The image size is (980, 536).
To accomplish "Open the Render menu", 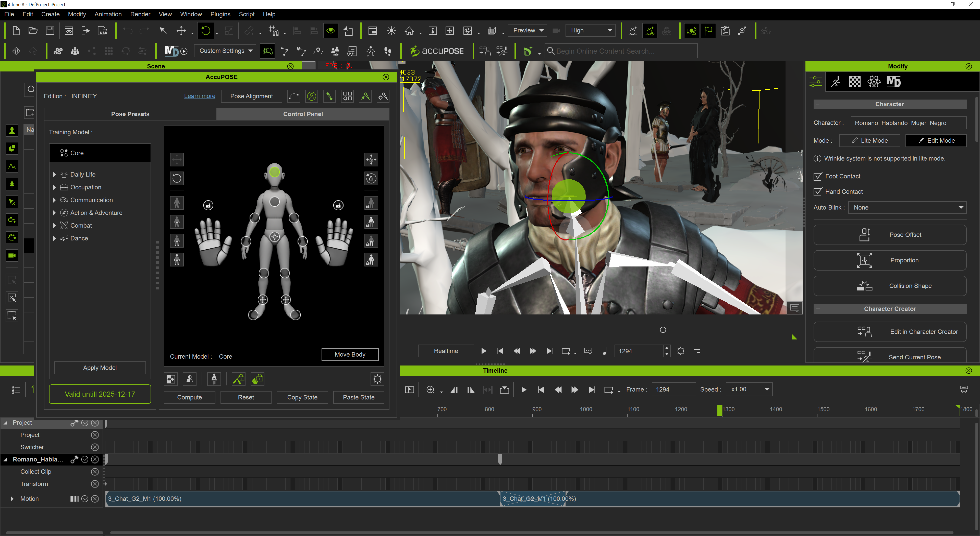I will (140, 14).
